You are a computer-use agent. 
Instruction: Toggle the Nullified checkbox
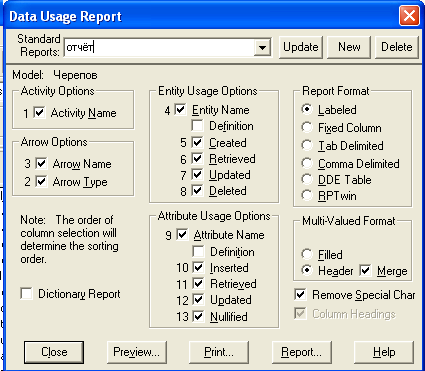pyautogui.click(x=198, y=316)
